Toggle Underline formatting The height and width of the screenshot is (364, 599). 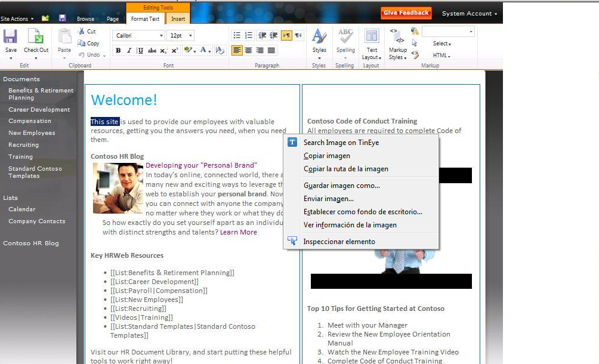[x=140, y=50]
